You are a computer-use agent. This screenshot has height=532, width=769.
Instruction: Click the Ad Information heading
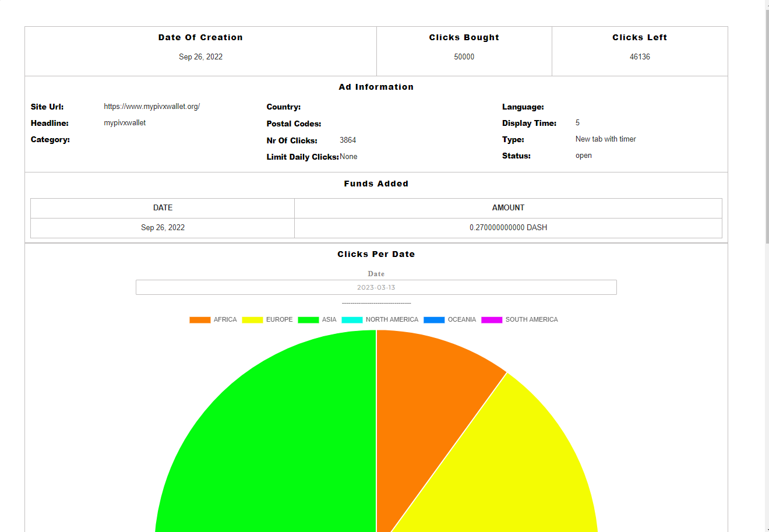coord(376,87)
